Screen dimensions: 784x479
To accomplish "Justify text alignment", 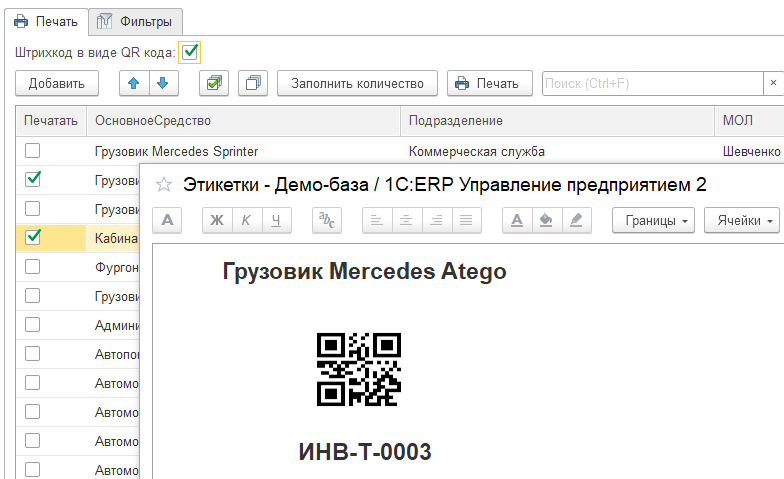I will 466,220.
